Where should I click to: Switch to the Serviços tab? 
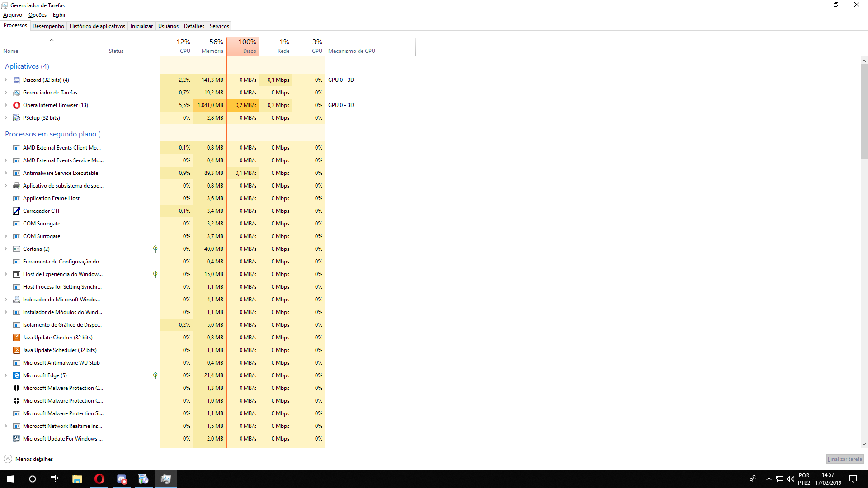point(219,26)
